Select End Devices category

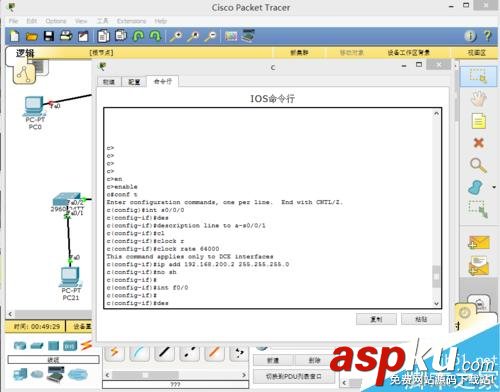click(20, 374)
